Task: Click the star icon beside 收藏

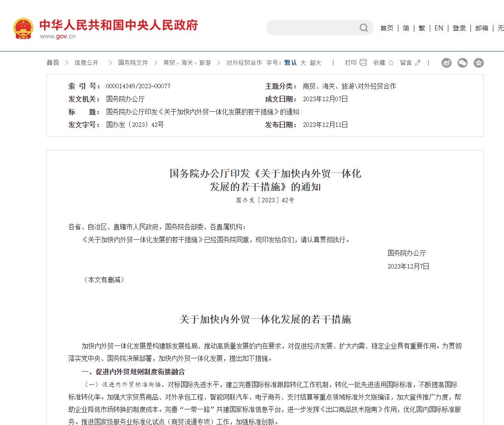Action: pyautogui.click(x=391, y=63)
